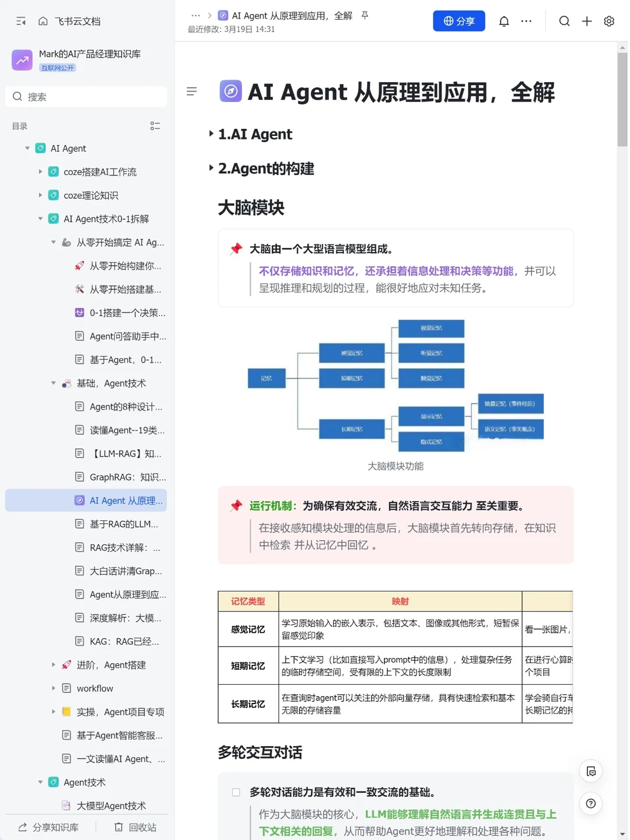Toggle the document outline icon beside the title
This screenshot has height=840, width=630.
click(x=191, y=92)
